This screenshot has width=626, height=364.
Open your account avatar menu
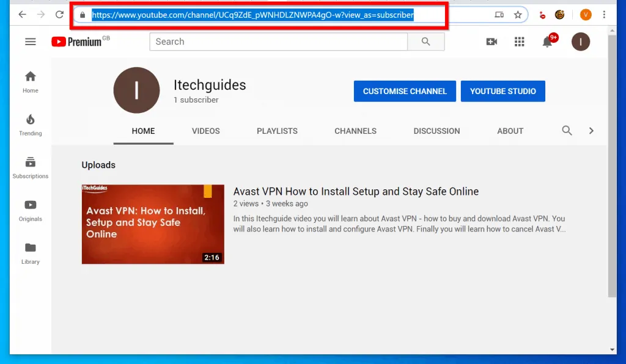(580, 42)
